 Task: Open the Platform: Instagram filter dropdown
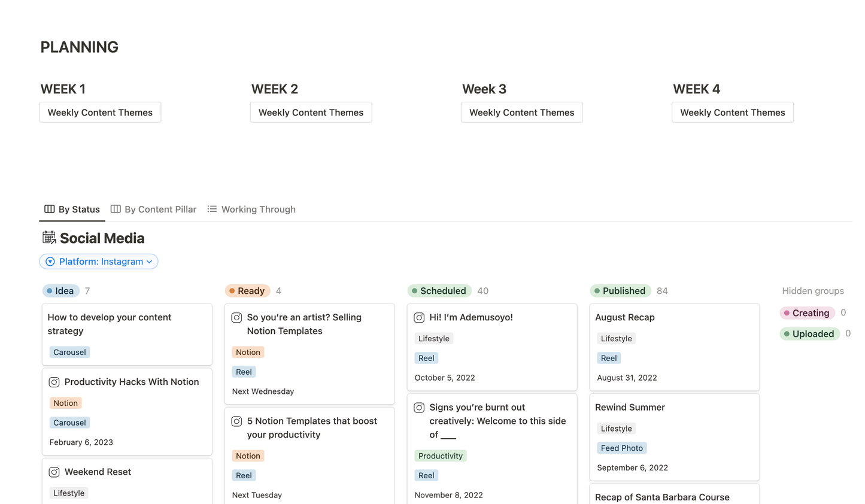[99, 262]
